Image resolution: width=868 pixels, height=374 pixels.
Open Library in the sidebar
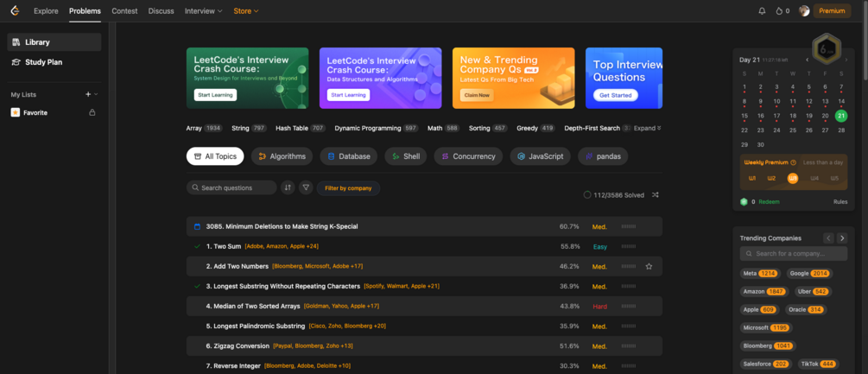54,42
